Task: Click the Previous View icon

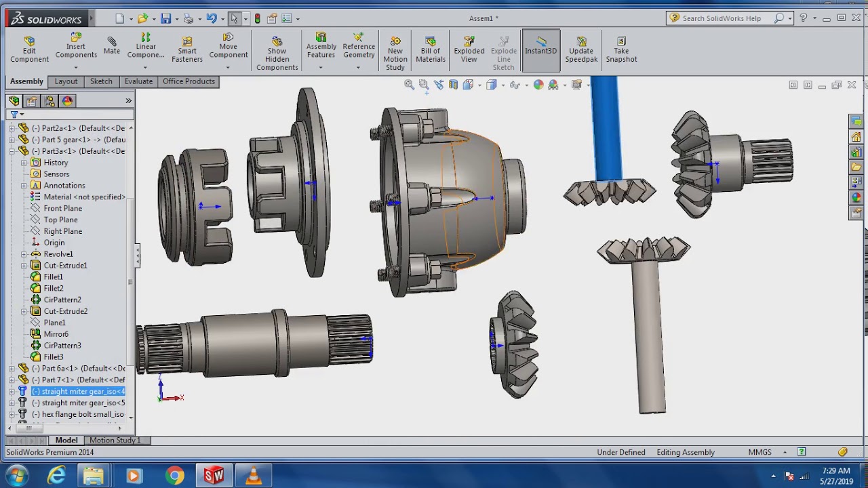Action: (439, 85)
